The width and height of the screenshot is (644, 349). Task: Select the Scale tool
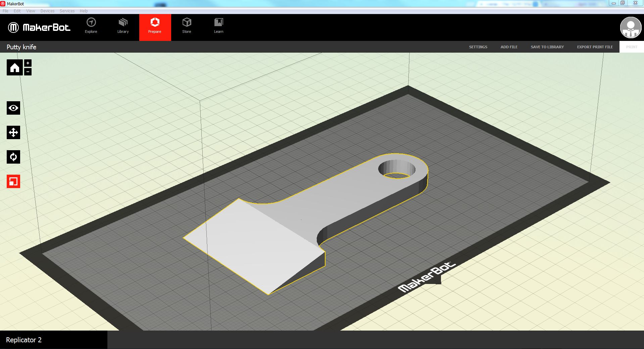coord(13,181)
